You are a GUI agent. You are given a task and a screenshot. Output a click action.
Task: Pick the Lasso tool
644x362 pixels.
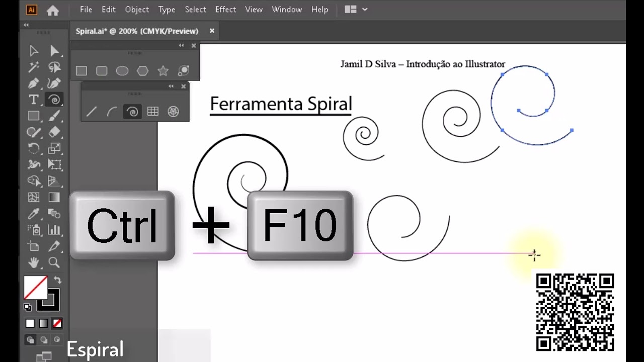tap(54, 67)
